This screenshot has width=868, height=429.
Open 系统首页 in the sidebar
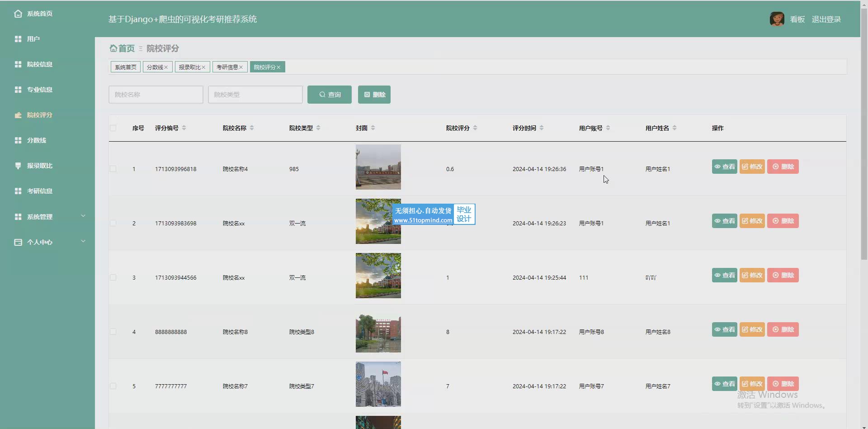[x=33, y=14]
